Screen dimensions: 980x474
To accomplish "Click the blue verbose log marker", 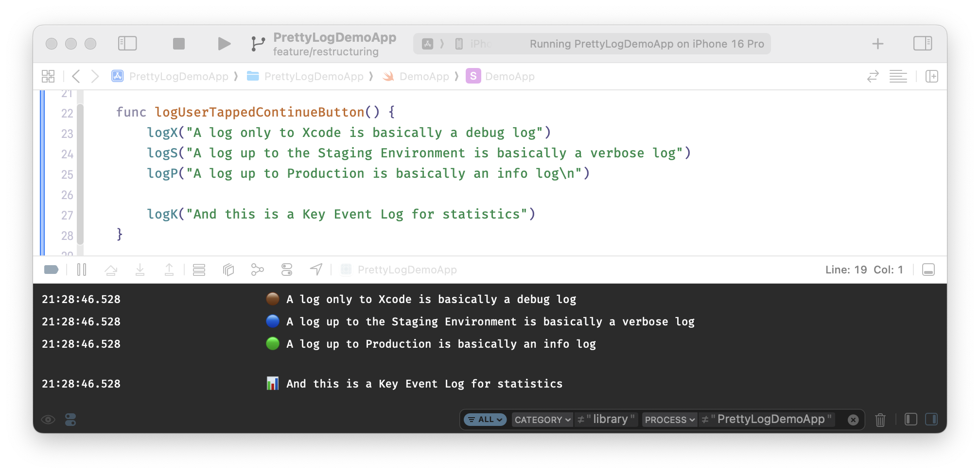I will (273, 322).
